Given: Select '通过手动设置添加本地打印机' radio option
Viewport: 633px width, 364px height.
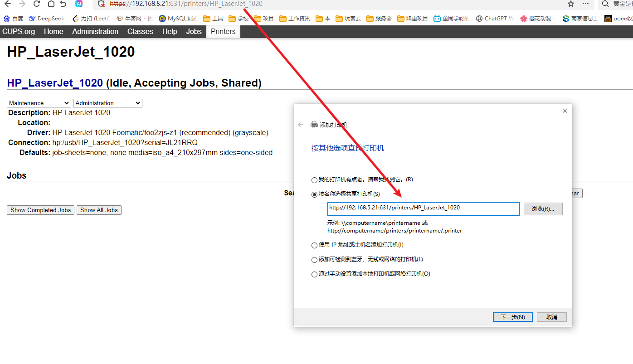Looking at the screenshot, I should coord(314,274).
